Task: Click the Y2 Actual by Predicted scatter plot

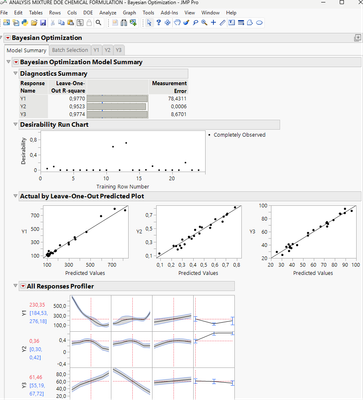Action: 199,233
